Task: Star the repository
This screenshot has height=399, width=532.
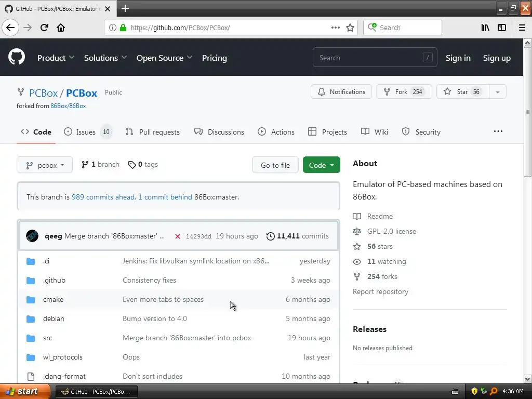Action: pos(463,92)
